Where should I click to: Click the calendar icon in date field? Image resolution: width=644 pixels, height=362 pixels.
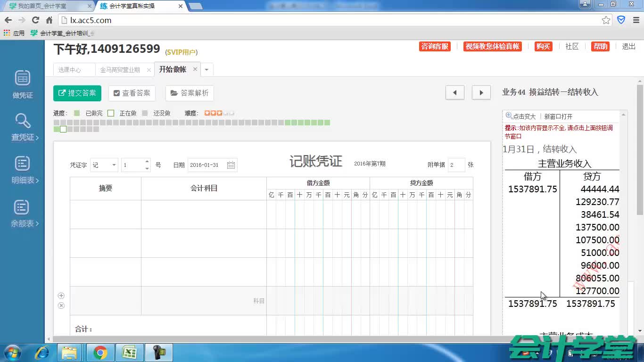tap(231, 165)
